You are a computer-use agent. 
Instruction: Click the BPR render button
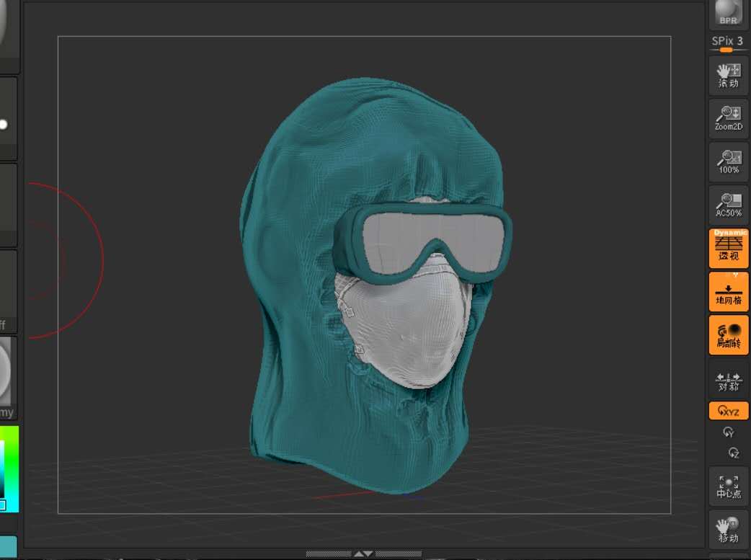click(729, 14)
